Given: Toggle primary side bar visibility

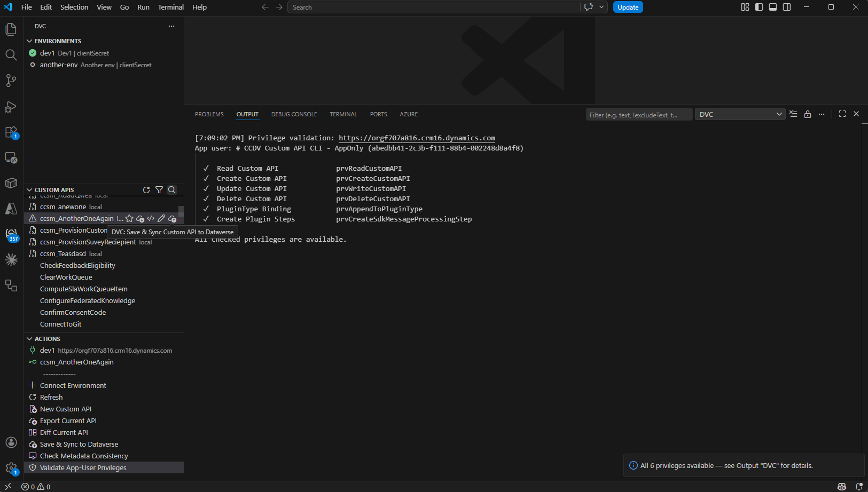Looking at the screenshot, I should (759, 7).
